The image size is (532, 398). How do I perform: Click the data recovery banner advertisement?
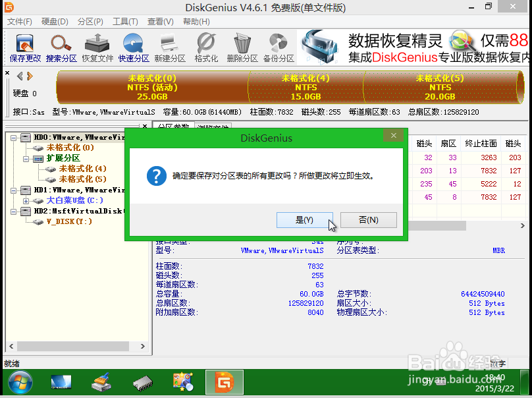click(413, 47)
